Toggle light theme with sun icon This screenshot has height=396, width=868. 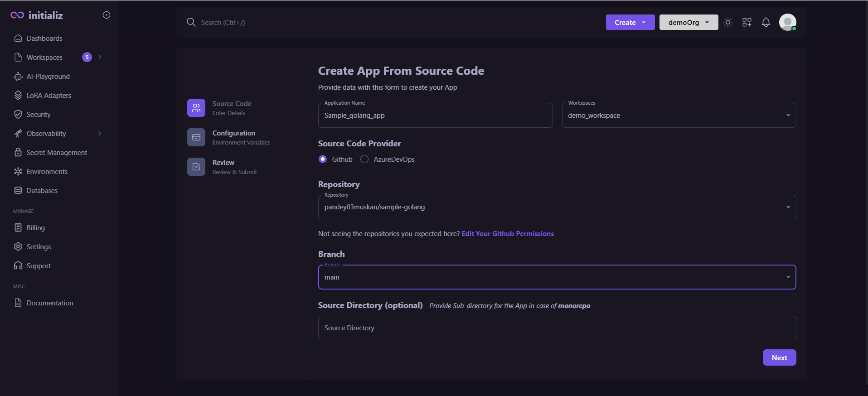click(728, 22)
